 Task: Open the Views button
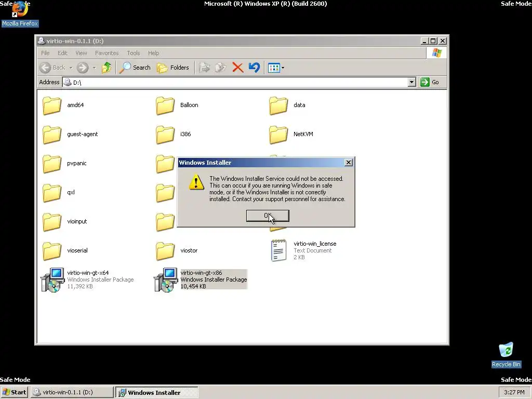pos(273,68)
